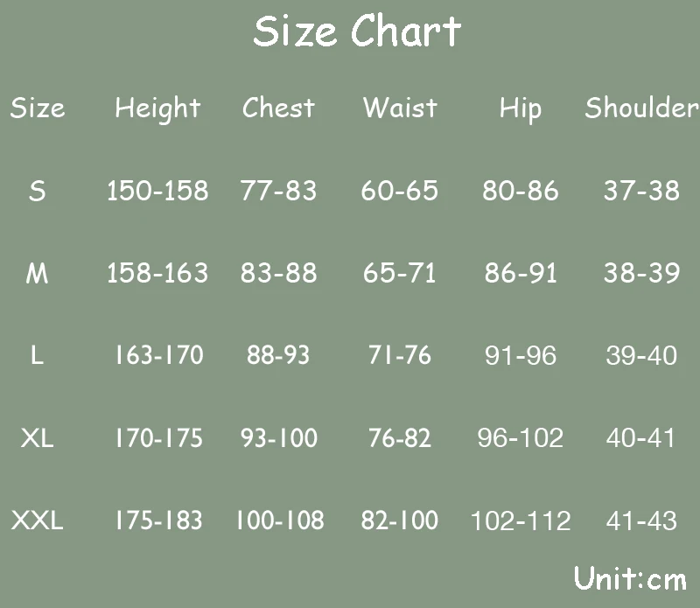Select the Waist column header
Screen dimensions: 700x608
pyautogui.click(x=400, y=108)
